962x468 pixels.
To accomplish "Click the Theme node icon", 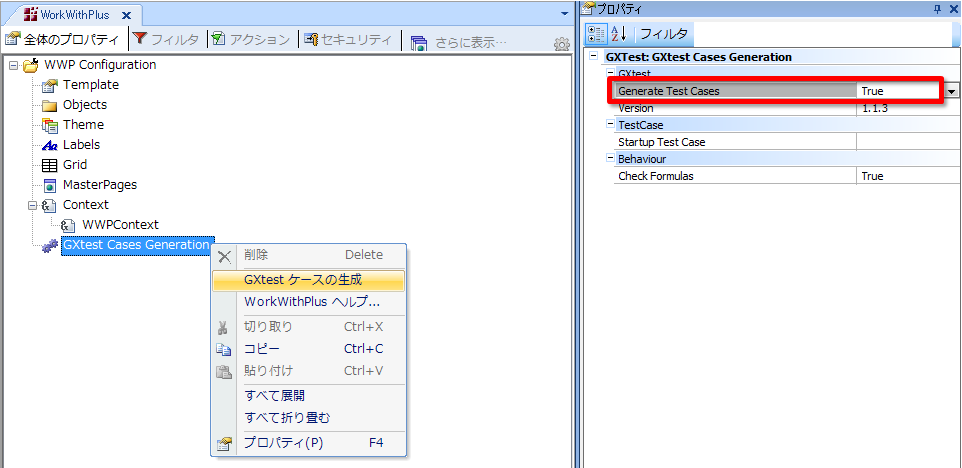I will coord(50,125).
